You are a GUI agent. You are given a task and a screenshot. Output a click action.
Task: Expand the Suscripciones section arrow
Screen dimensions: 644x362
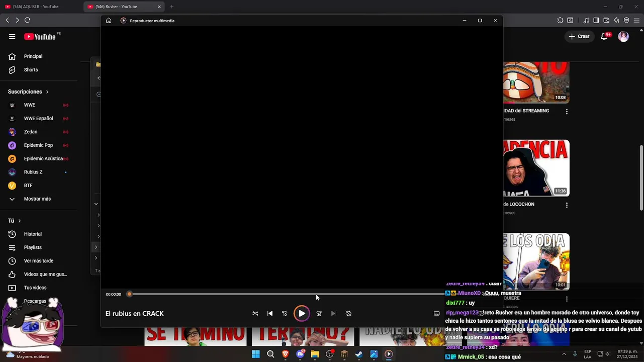[47, 92]
